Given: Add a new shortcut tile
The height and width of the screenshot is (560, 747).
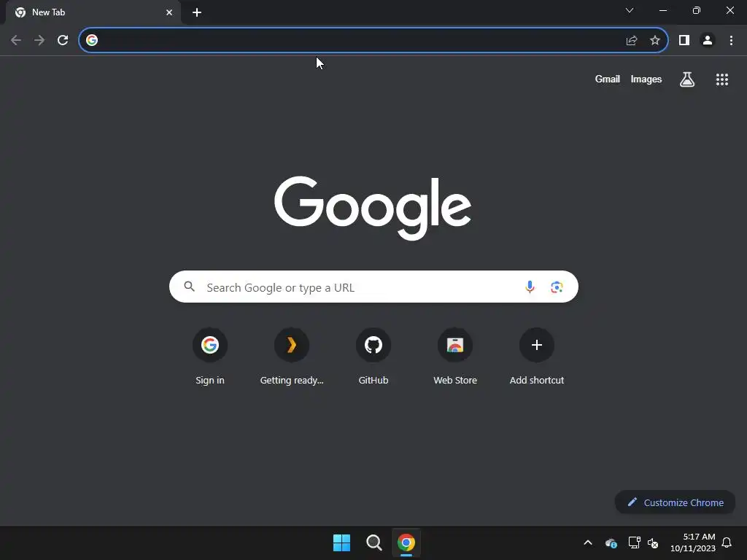Looking at the screenshot, I should [537, 356].
